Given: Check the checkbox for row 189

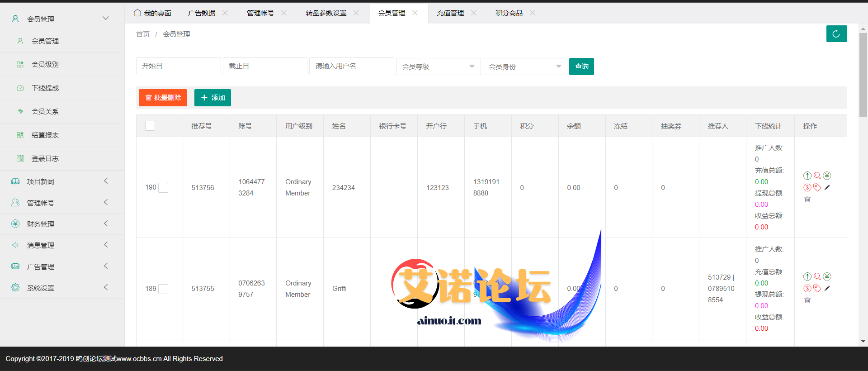Looking at the screenshot, I should pyautogui.click(x=163, y=289).
